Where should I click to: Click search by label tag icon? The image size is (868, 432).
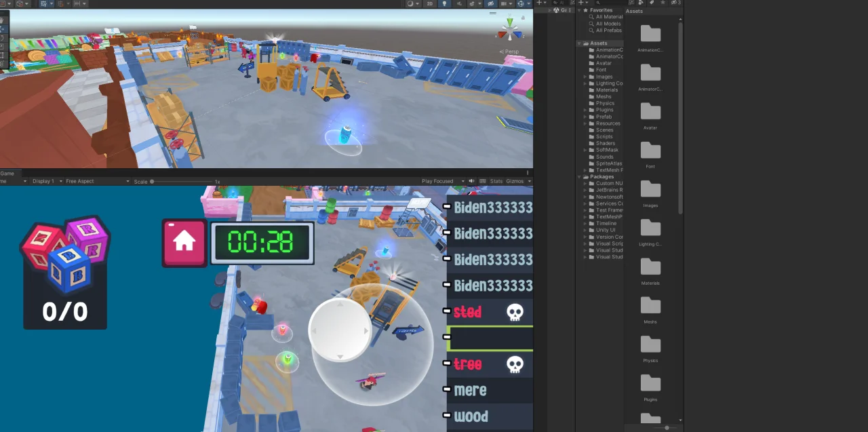pyautogui.click(x=652, y=3)
